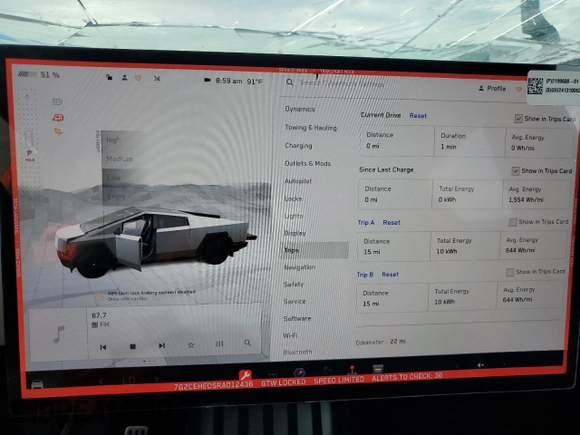Open the Profile button
Screen dimensions: 580x435
[x=492, y=88]
